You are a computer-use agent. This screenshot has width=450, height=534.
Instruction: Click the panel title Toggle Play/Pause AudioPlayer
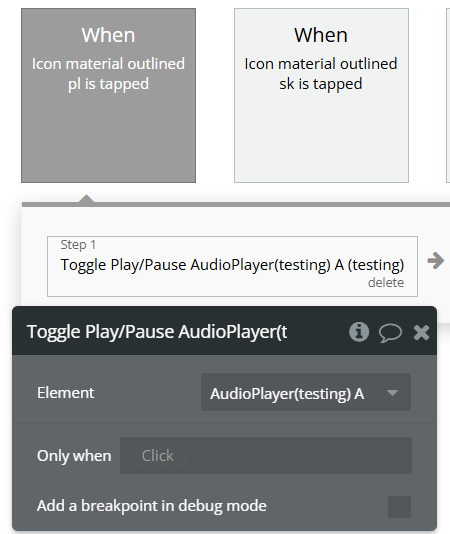point(157,332)
